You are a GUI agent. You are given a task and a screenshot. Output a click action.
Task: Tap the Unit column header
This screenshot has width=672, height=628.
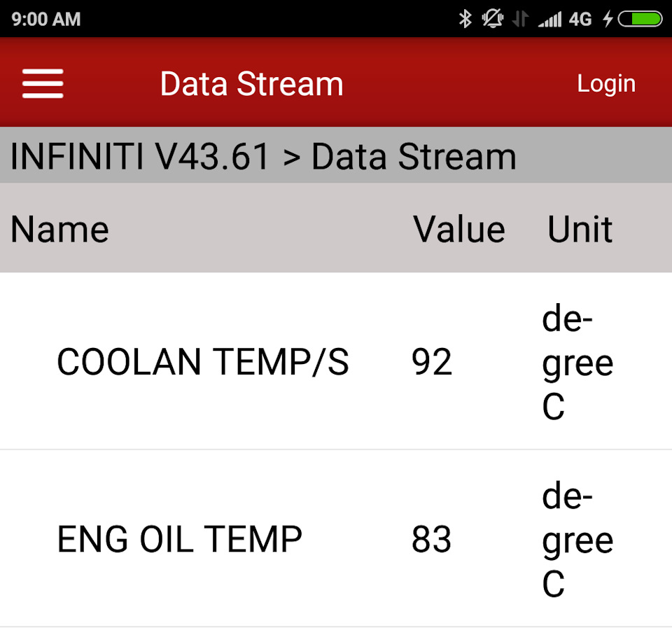point(580,230)
